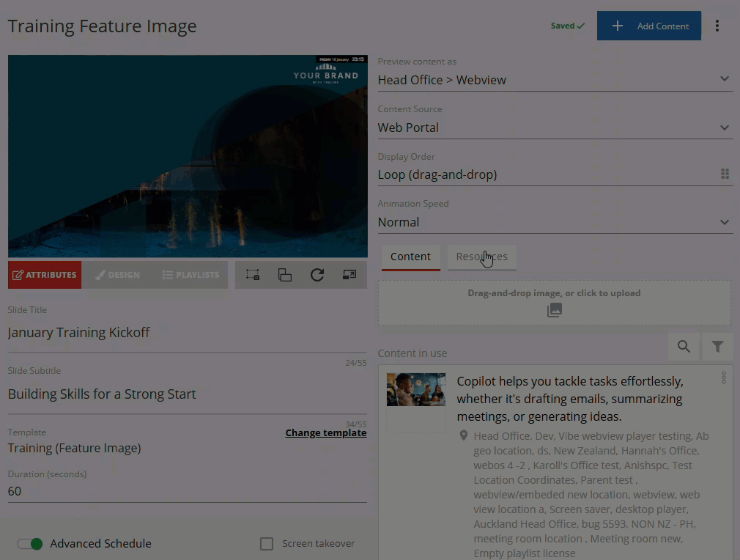Click the duplicate slide icon

point(285,275)
